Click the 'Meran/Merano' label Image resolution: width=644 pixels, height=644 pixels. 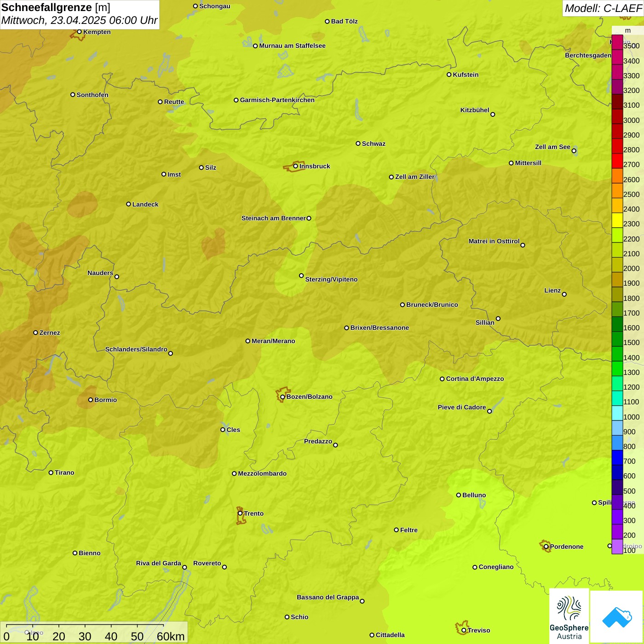click(x=273, y=341)
